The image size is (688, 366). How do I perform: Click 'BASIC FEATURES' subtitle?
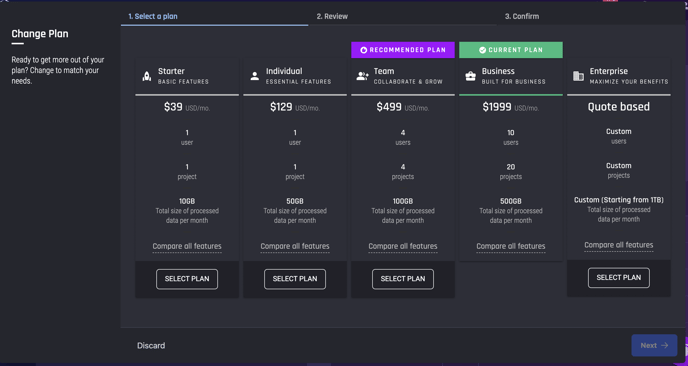(183, 82)
